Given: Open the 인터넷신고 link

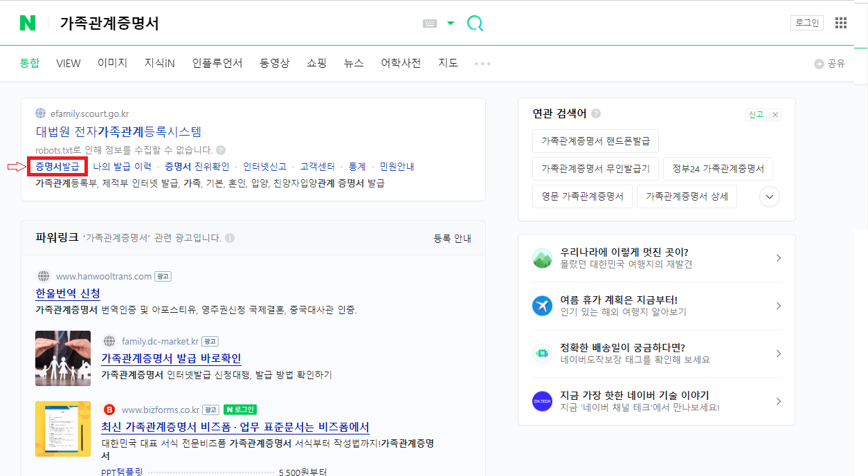Looking at the screenshot, I should [264, 167].
